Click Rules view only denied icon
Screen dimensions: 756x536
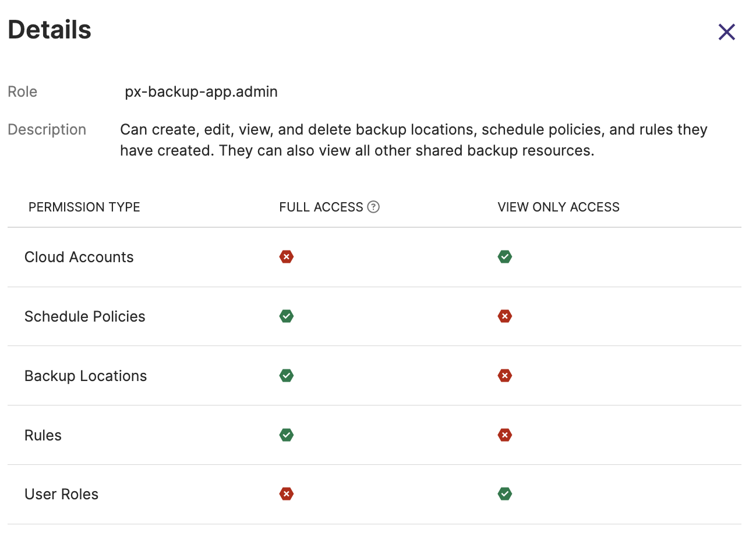[x=504, y=435]
